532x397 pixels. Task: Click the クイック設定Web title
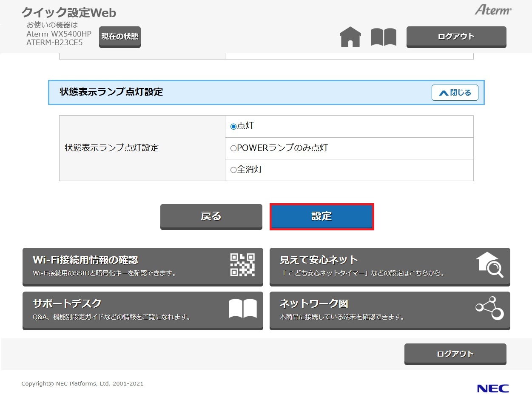pyautogui.click(x=69, y=13)
